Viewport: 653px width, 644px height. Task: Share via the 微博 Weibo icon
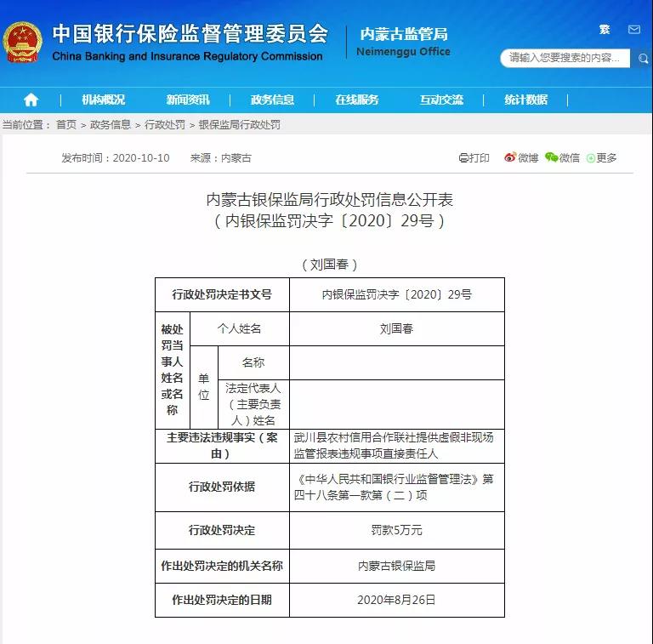(x=510, y=157)
